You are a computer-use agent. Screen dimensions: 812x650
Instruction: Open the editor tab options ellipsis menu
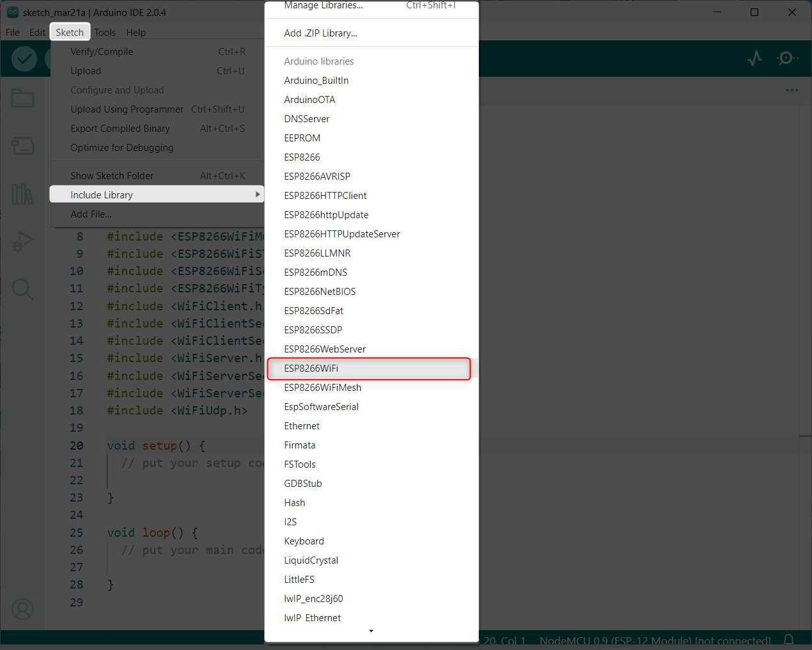[x=792, y=90]
